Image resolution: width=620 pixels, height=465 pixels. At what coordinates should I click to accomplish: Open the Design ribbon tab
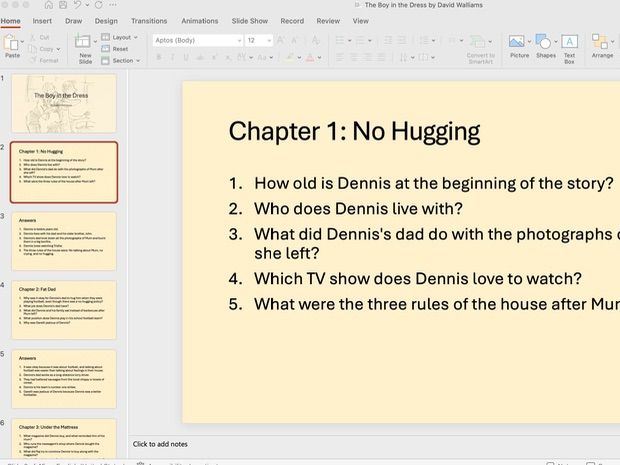click(x=106, y=21)
